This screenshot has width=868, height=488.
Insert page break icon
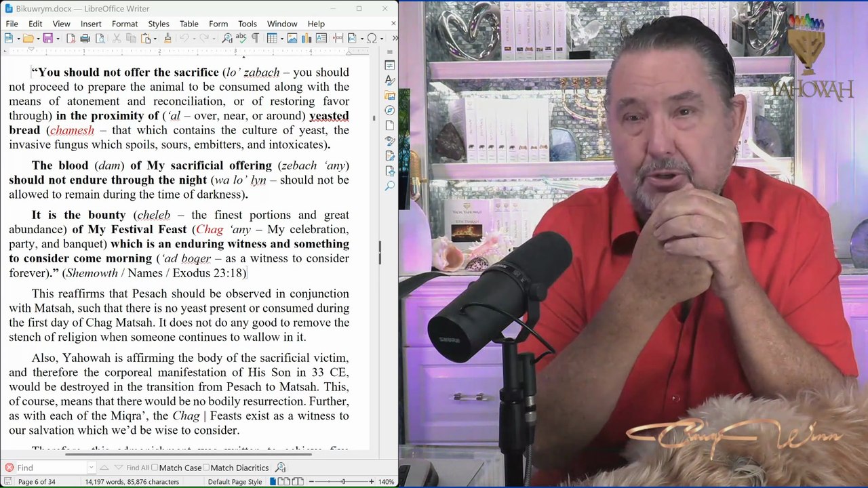337,38
